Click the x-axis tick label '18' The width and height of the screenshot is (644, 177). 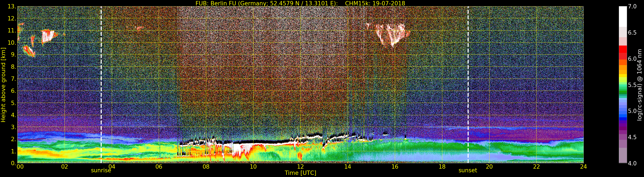(x=442, y=167)
